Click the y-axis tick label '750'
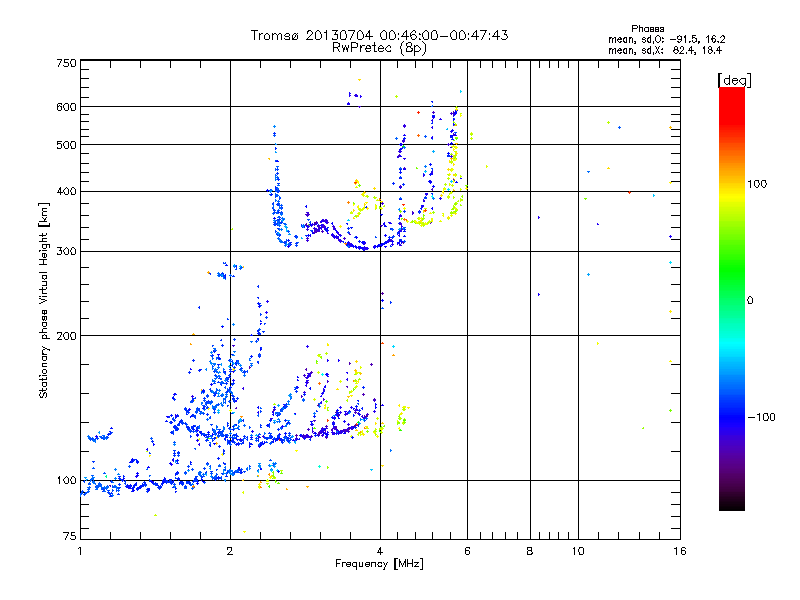 66,63
